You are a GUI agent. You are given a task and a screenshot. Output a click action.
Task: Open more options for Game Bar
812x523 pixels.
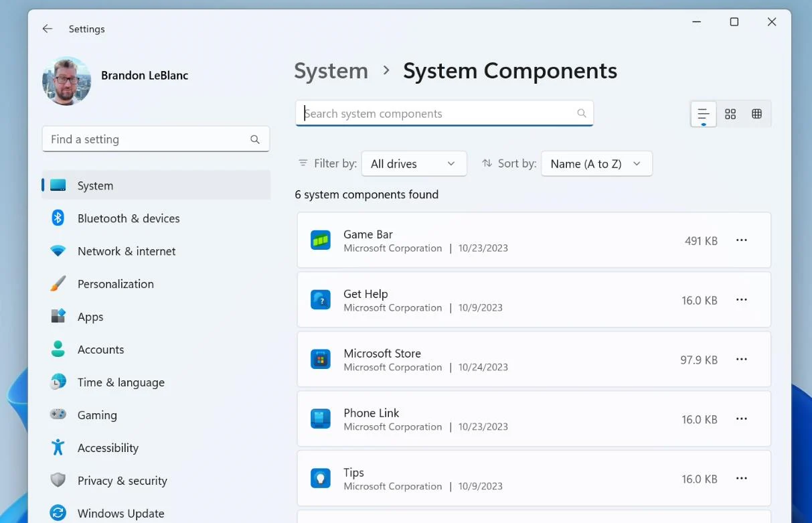click(742, 240)
